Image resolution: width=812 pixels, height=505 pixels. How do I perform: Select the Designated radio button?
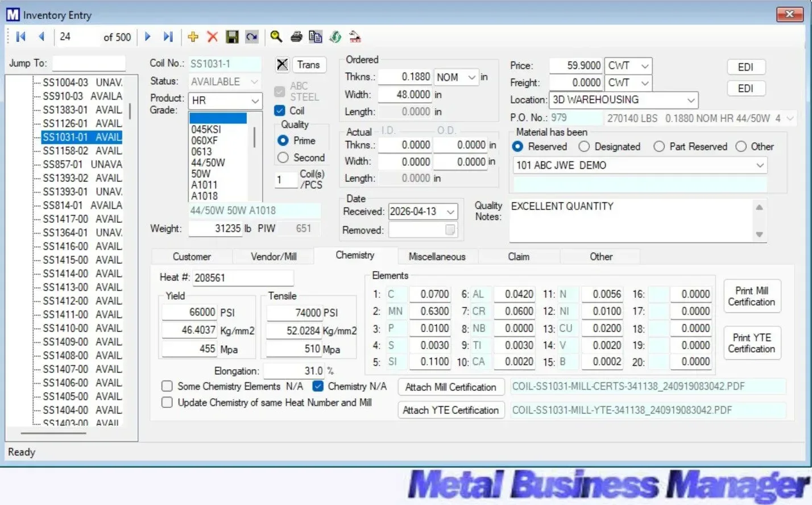[x=584, y=146]
